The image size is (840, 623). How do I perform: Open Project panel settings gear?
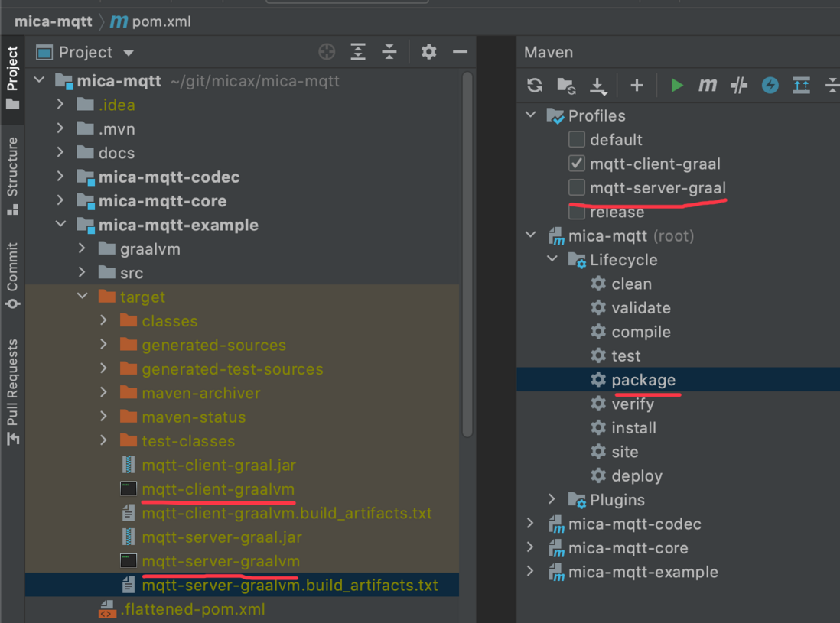click(428, 52)
